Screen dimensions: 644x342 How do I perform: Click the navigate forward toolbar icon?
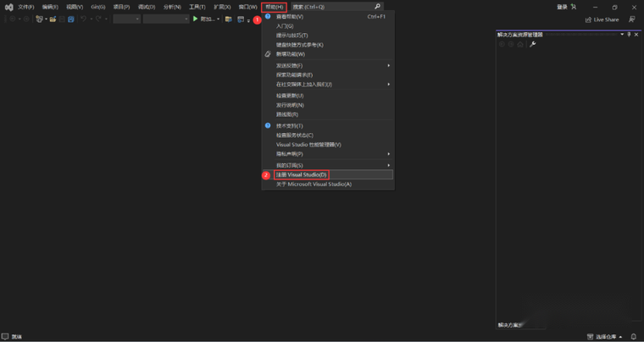pyautogui.click(x=26, y=19)
